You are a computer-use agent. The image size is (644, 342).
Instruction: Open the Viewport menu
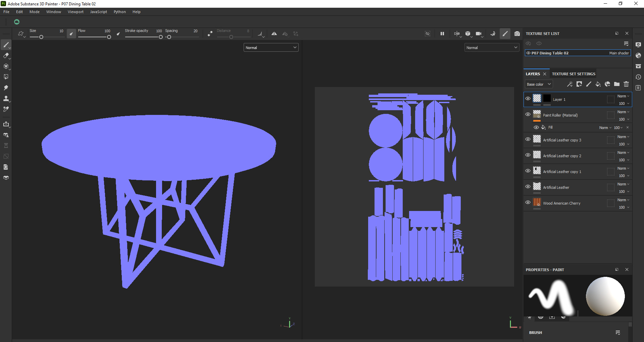click(76, 12)
